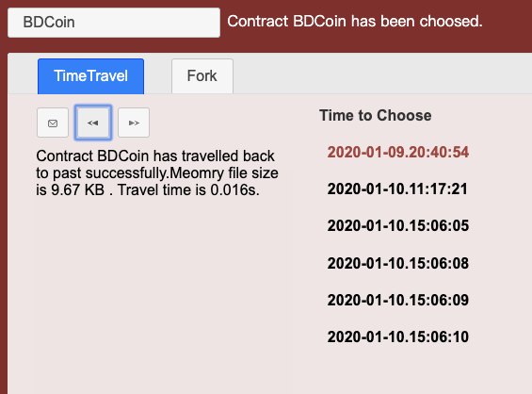Click empty tab strip right of Fork
Image resolution: width=532 pixels, height=394 pixels.
click(x=382, y=76)
